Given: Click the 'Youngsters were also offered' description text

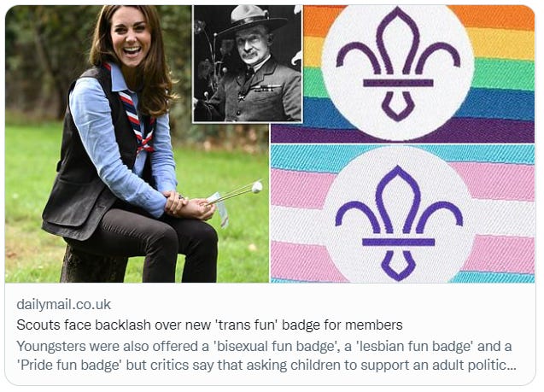Looking at the screenshot, I should click(x=266, y=355).
